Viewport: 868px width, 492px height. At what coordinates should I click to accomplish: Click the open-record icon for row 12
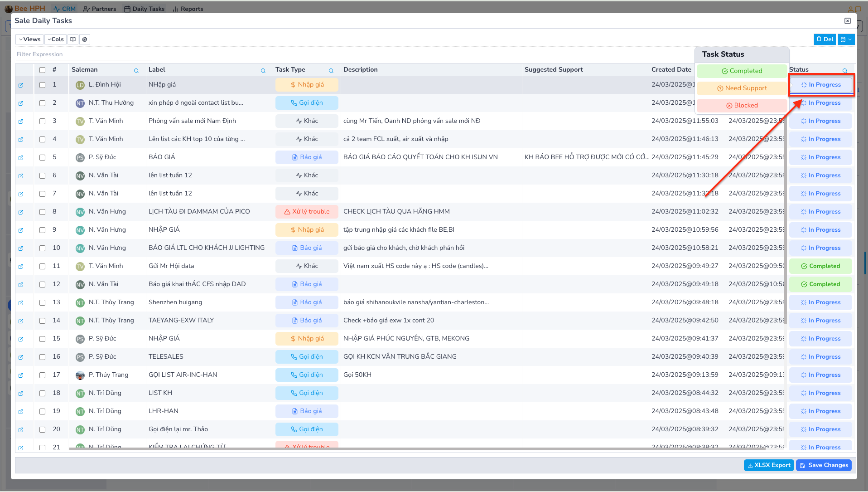(21, 285)
